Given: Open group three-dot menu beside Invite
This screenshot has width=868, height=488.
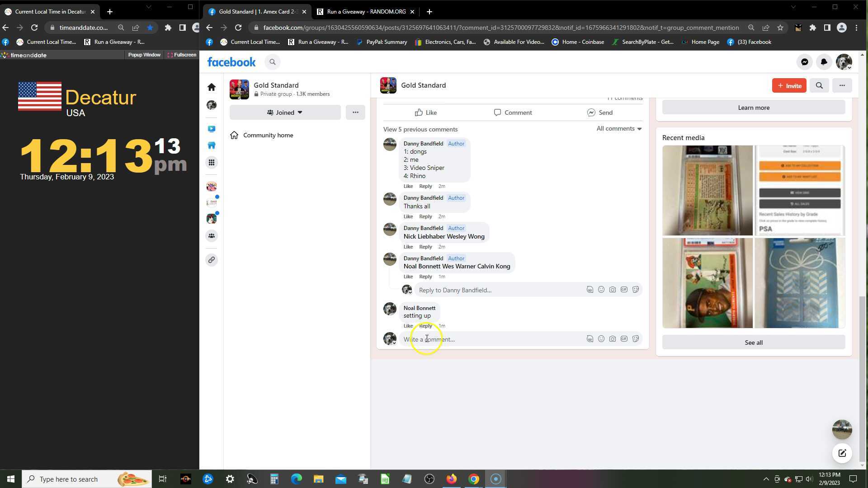Looking at the screenshot, I should pos(842,85).
